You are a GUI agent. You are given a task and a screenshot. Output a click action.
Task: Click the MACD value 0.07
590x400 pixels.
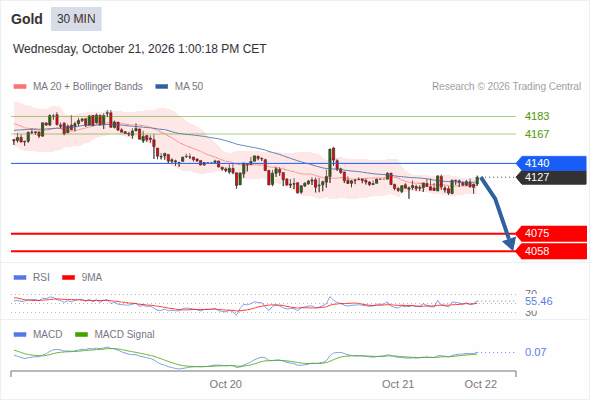tap(535, 353)
